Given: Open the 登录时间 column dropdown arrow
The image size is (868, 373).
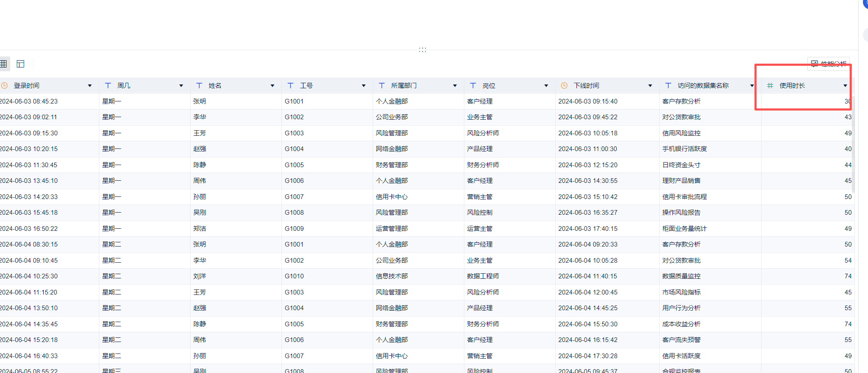Looking at the screenshot, I should 90,86.
